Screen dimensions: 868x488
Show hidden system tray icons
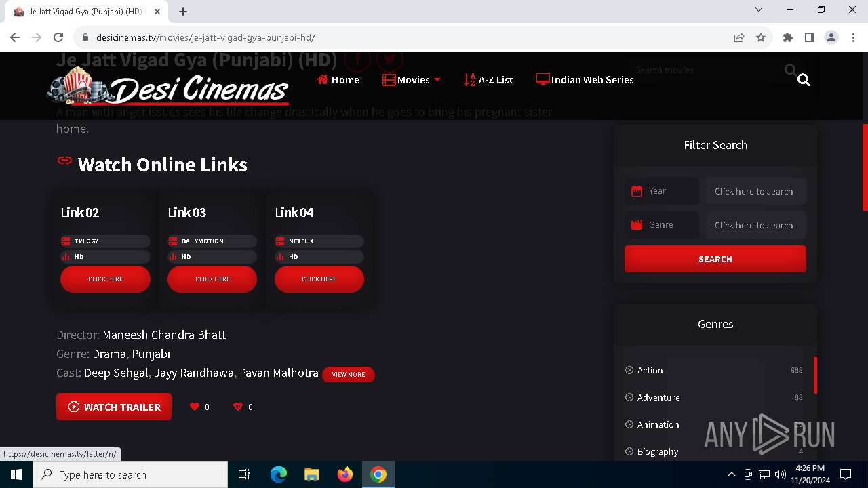(x=731, y=474)
